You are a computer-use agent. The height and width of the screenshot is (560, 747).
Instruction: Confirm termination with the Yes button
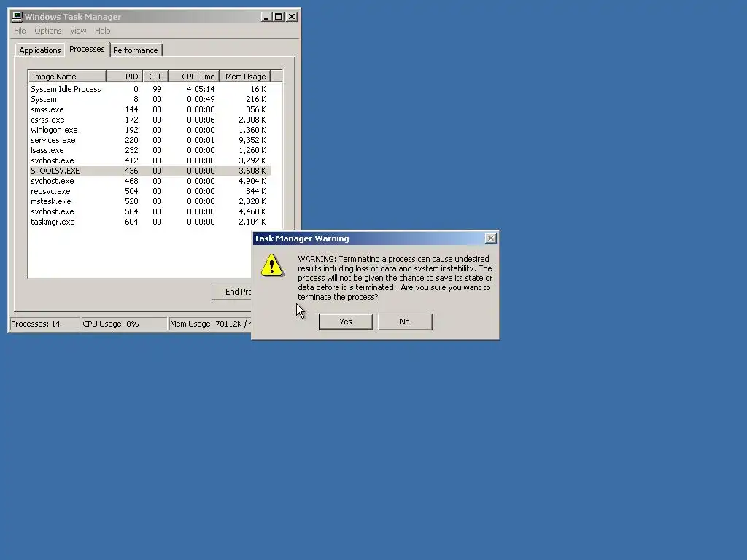point(346,322)
